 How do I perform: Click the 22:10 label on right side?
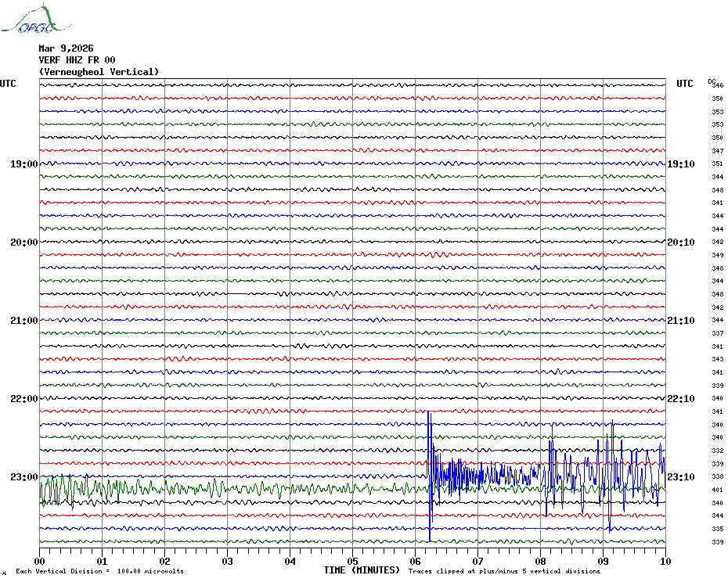point(680,399)
